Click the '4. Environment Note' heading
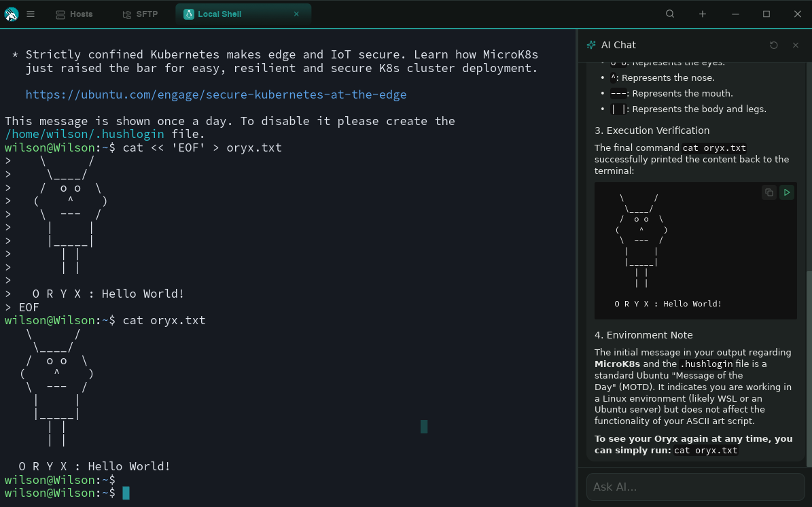Image resolution: width=812 pixels, height=507 pixels. click(x=643, y=335)
